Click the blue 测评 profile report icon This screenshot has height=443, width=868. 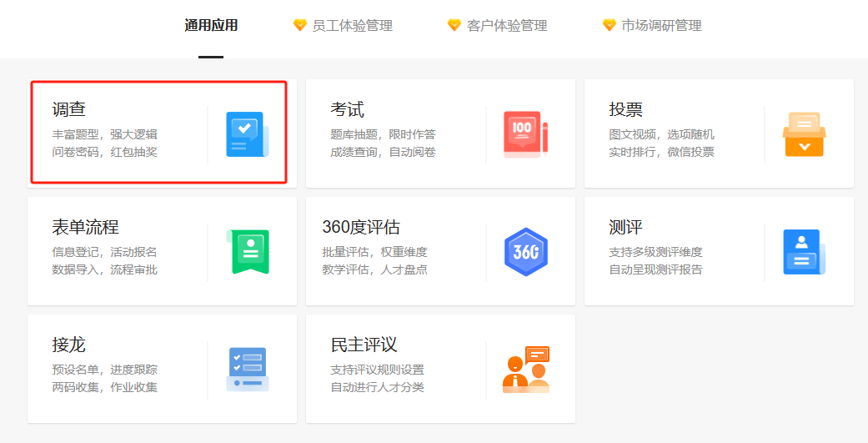coord(805,252)
